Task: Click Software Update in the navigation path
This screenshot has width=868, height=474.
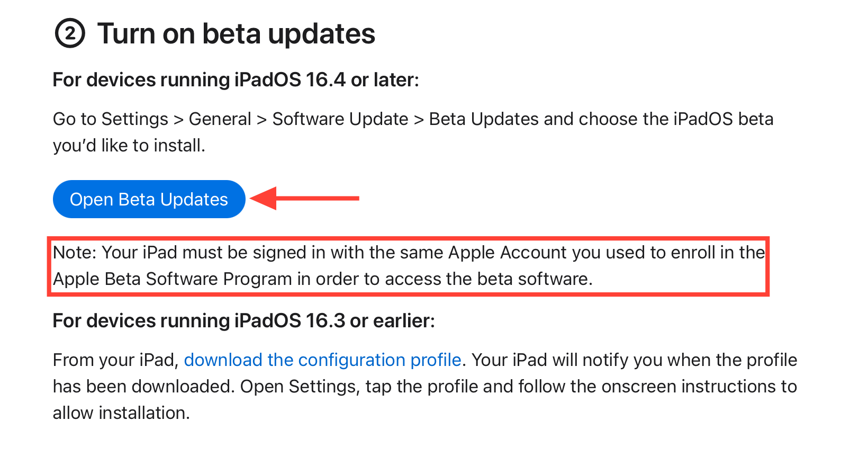Action: click(340, 119)
